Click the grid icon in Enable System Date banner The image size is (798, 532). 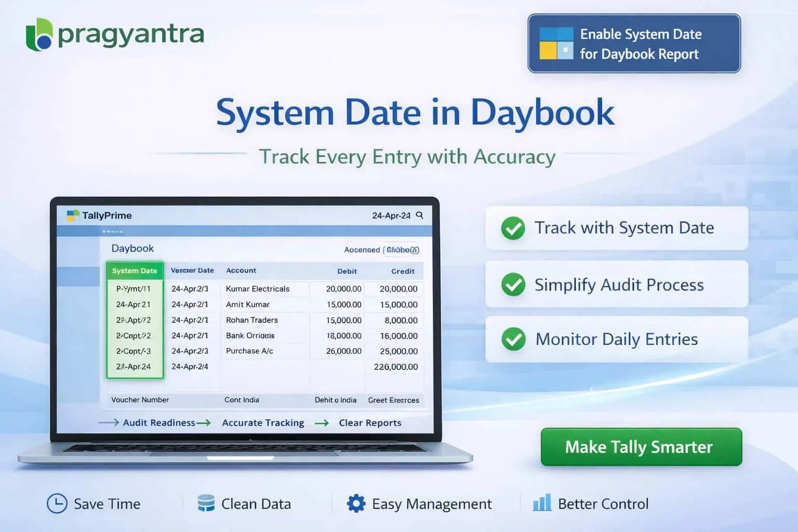556,44
